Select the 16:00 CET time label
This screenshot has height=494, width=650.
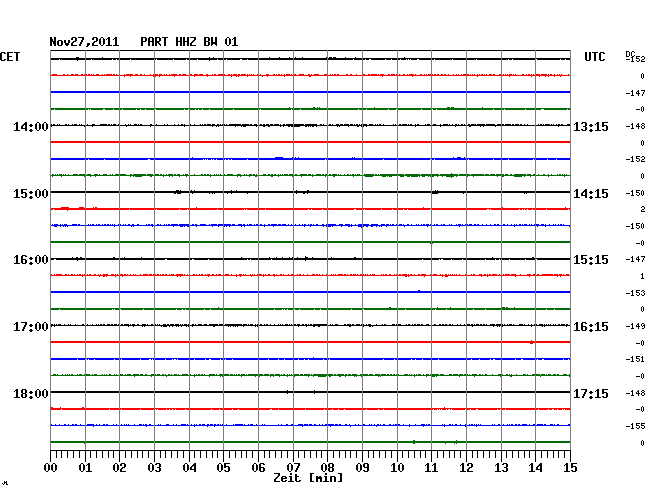31,260
